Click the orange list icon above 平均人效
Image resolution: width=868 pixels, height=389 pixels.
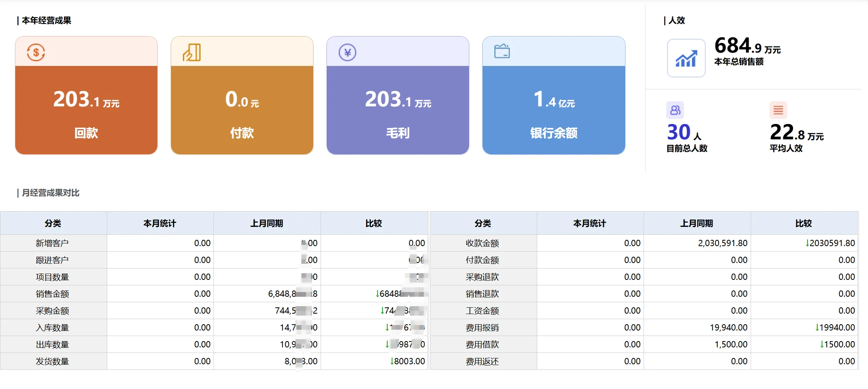779,110
